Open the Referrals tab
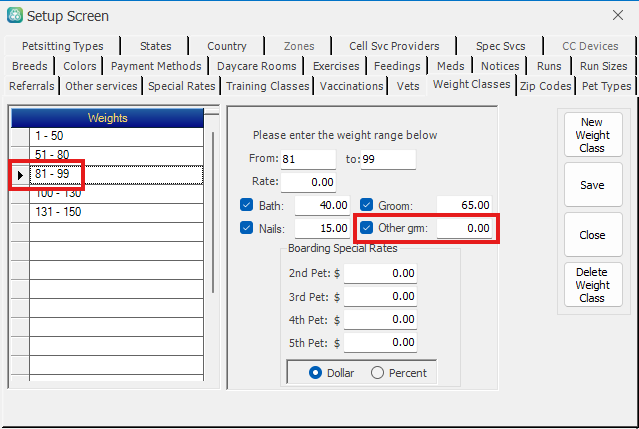 coord(32,86)
